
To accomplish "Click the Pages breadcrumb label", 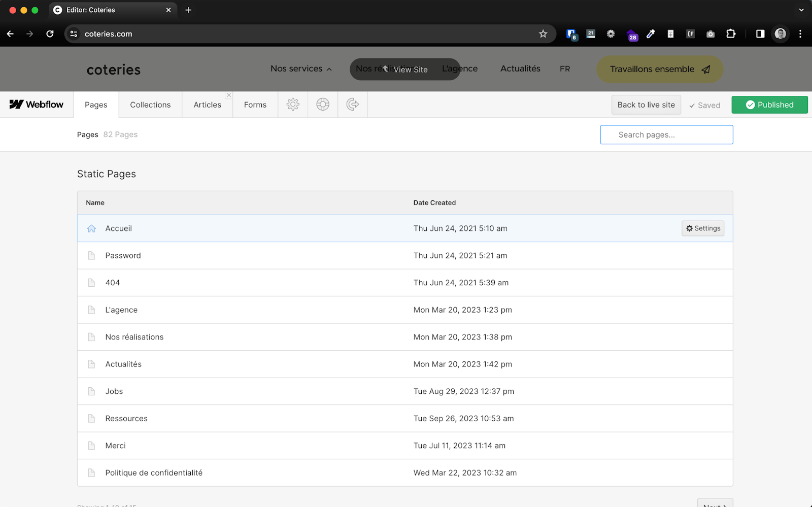I will (x=87, y=134).
